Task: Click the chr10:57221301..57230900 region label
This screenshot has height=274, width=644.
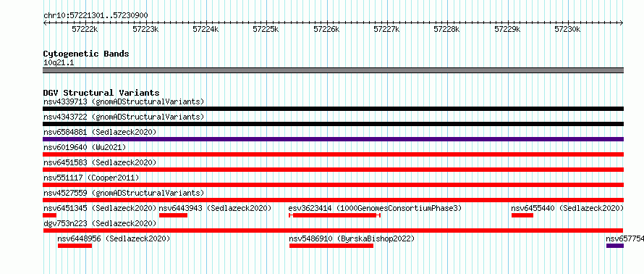Action: tap(96, 15)
